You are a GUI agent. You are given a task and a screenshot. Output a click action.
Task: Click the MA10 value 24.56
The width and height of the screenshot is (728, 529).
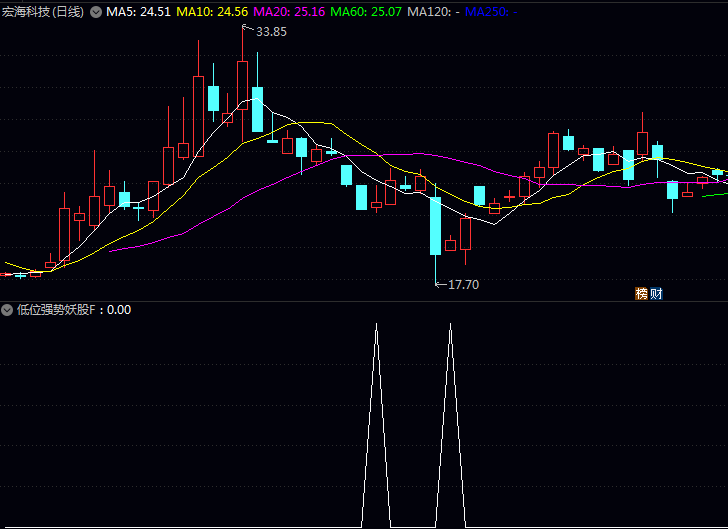[232, 12]
